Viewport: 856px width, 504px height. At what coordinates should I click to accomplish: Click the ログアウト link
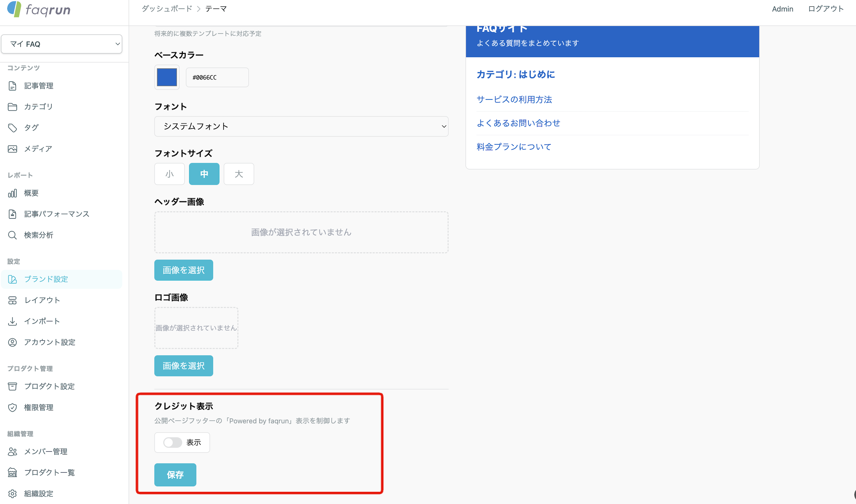[x=826, y=9]
